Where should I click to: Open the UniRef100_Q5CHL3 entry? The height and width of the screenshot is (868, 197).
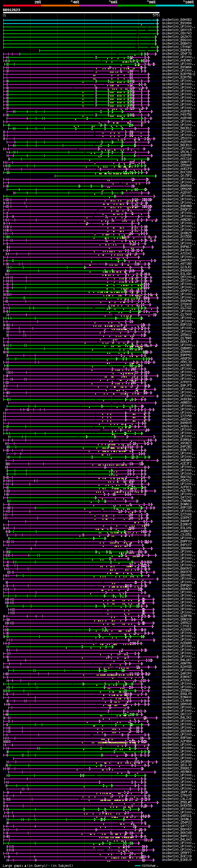click(x=177, y=152)
